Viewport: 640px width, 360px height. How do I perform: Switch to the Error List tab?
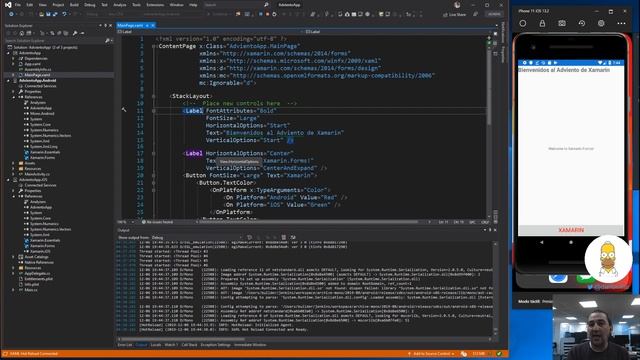[125, 345]
